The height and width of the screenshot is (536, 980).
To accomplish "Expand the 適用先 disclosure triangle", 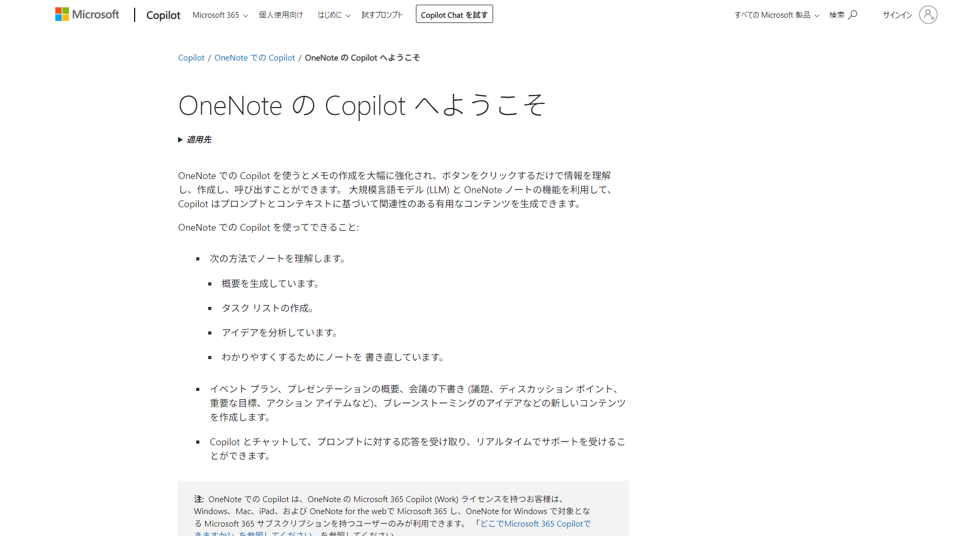I will pyautogui.click(x=181, y=140).
